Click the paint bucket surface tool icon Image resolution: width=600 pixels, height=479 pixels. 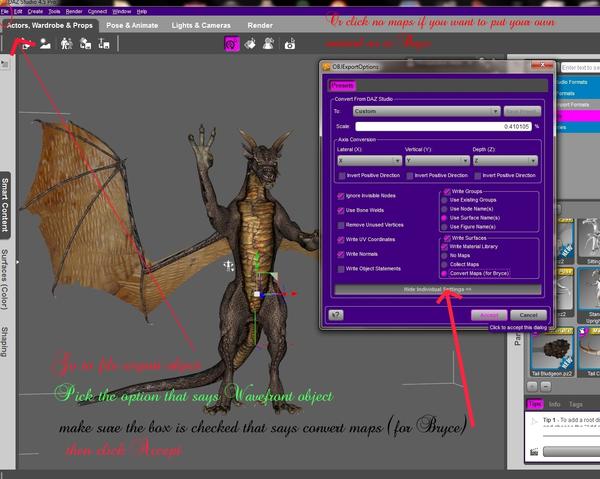tap(249, 43)
